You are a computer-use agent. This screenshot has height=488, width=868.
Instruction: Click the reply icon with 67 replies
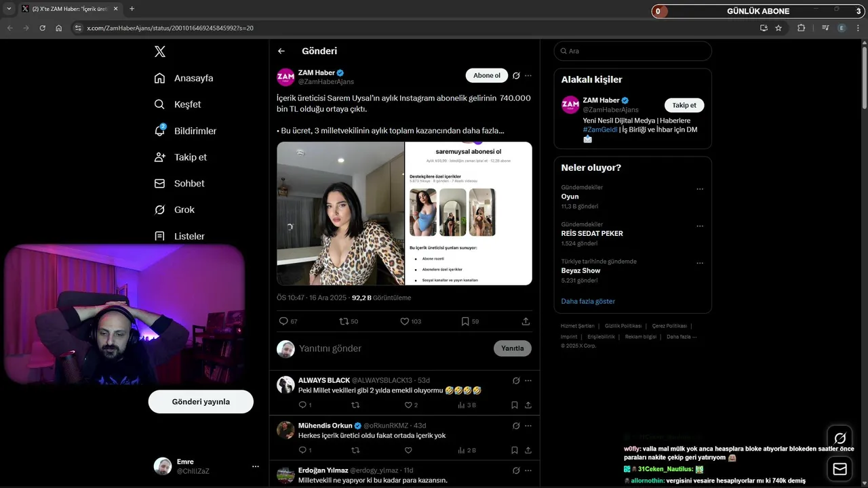click(x=283, y=321)
